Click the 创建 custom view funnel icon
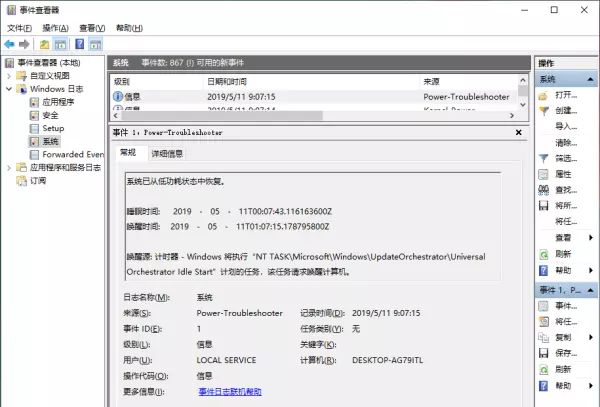 pos(543,111)
